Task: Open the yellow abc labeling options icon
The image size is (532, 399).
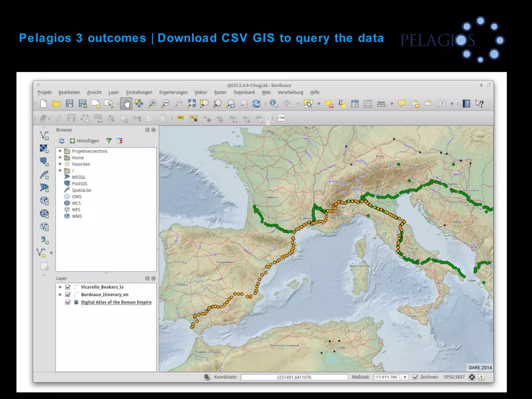Action: pos(180,118)
